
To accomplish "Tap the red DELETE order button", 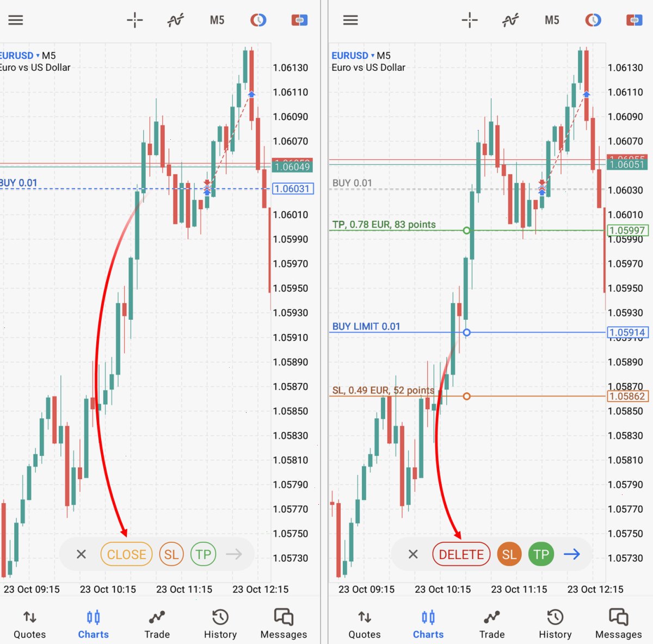I will (x=461, y=554).
